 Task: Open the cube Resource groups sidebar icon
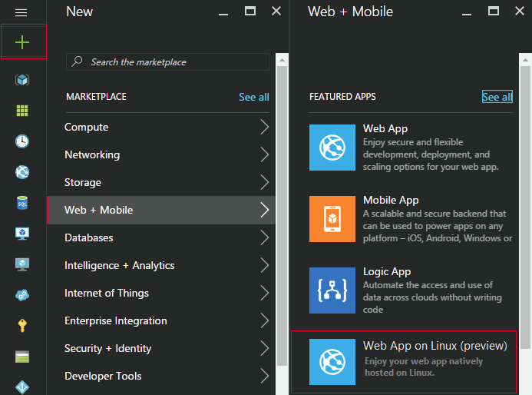coord(22,80)
